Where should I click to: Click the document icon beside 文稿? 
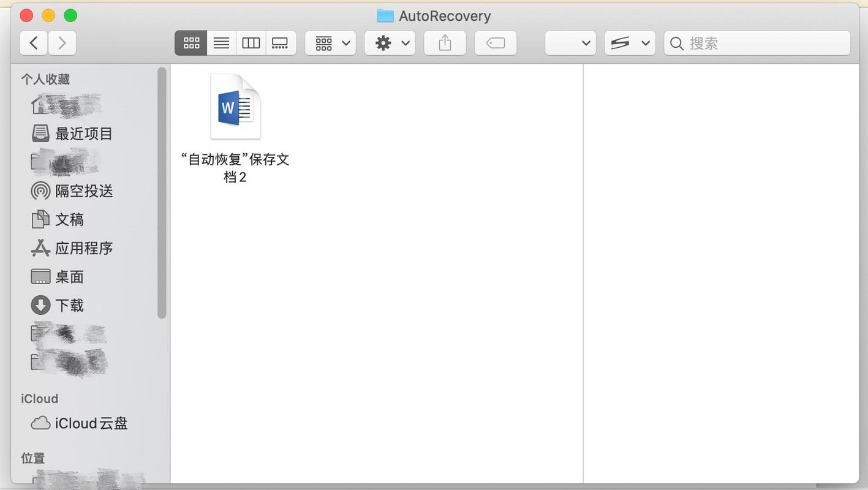[40, 219]
